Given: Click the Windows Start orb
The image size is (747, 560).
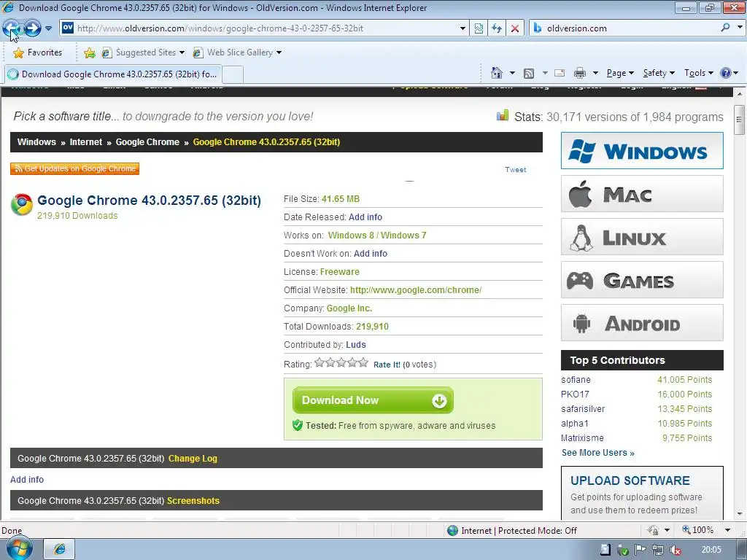Looking at the screenshot, I should pyautogui.click(x=18, y=548).
